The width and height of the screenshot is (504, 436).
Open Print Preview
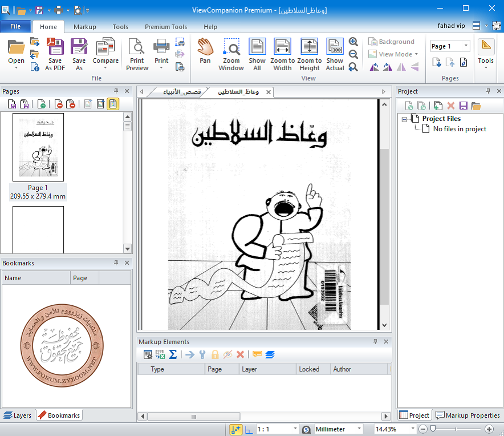(137, 54)
